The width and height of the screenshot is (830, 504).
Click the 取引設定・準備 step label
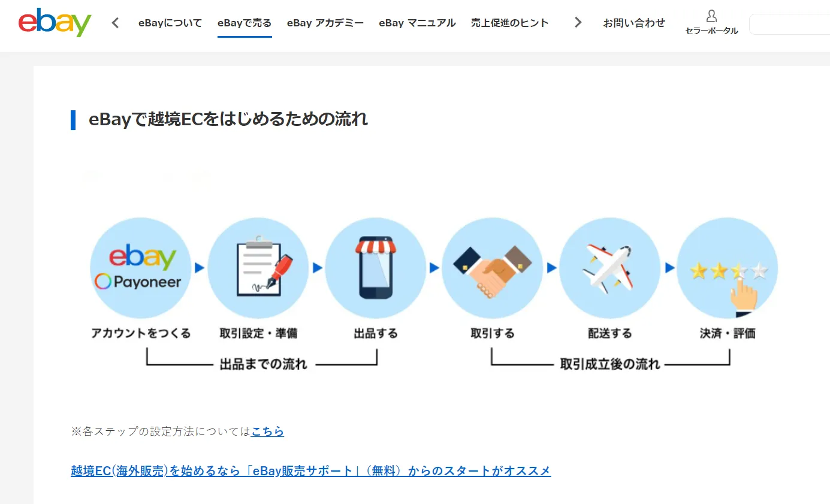(258, 333)
